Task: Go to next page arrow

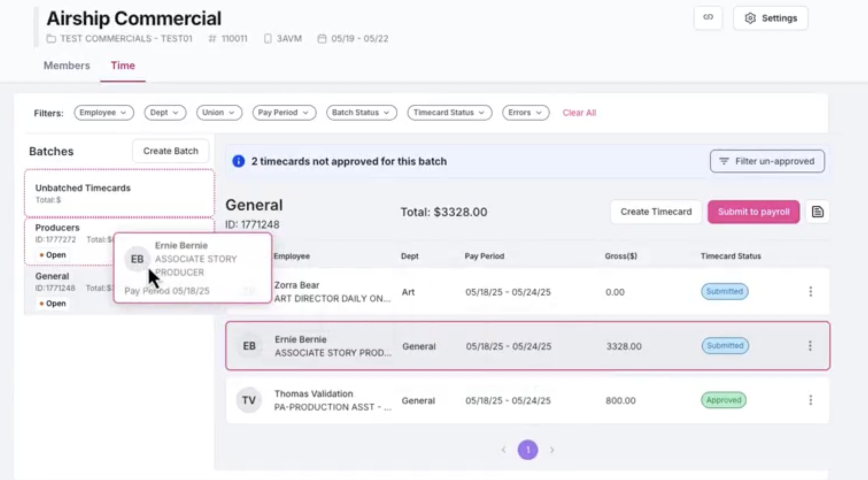Action: (x=552, y=450)
